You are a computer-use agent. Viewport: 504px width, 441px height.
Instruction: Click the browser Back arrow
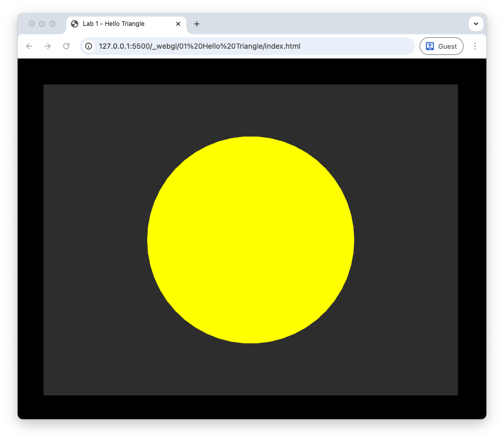point(29,46)
